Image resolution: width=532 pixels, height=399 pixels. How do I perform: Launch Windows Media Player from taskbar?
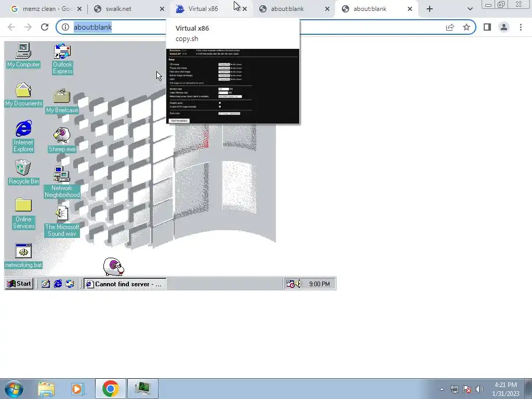[77, 389]
